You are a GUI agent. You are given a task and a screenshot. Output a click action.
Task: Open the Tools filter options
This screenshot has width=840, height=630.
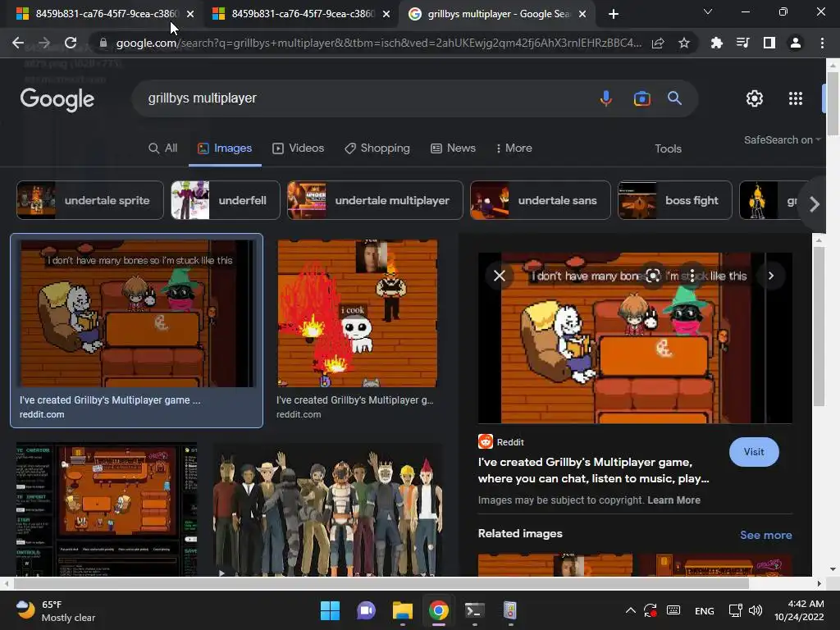668,149
